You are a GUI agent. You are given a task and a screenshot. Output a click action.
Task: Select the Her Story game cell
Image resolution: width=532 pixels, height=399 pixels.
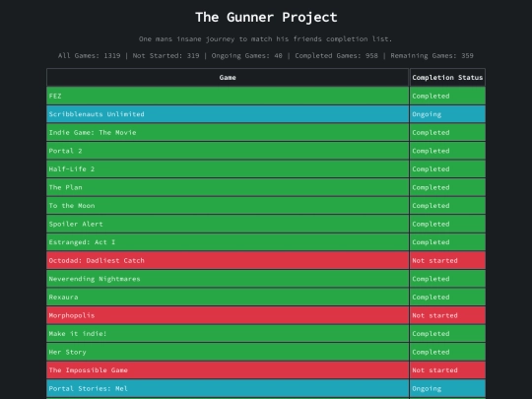(x=228, y=352)
